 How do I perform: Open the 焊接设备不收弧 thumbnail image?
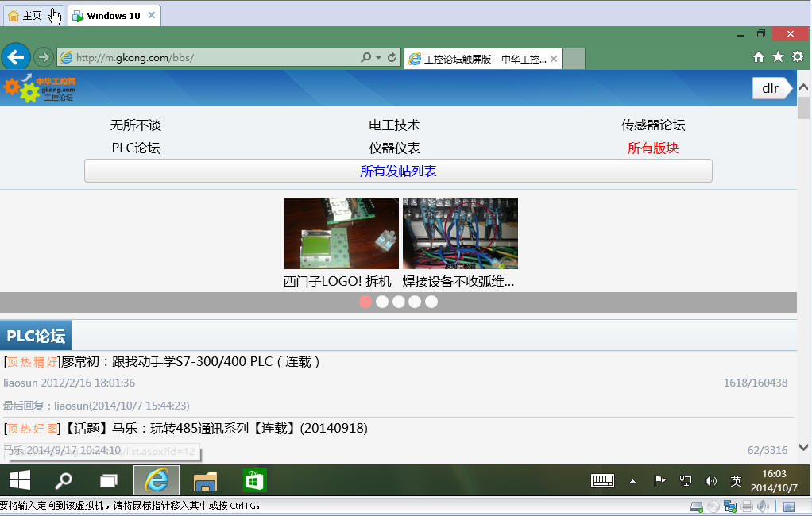point(460,233)
